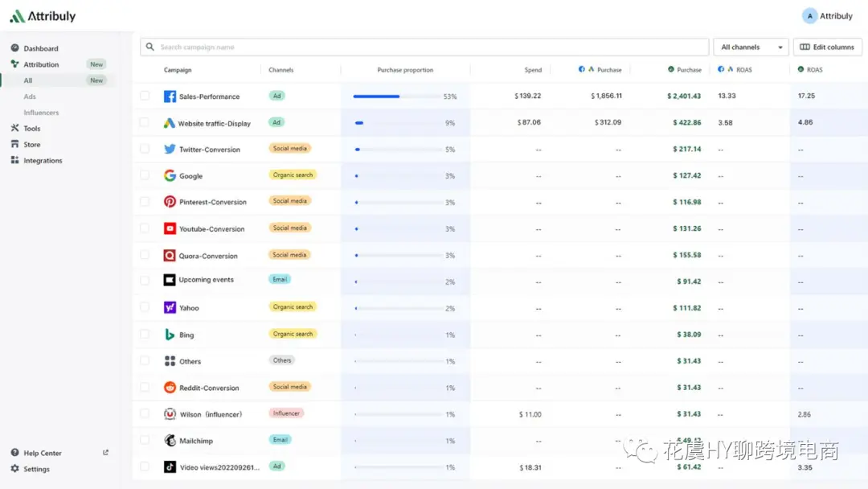Image resolution: width=868 pixels, height=489 pixels.
Task: Select the Google campaign checkbox
Action: pos(145,175)
